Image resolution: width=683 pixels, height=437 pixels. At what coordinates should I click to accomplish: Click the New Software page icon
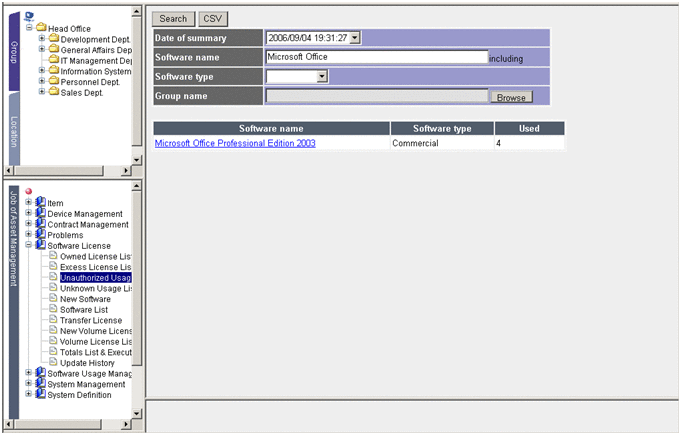point(53,298)
